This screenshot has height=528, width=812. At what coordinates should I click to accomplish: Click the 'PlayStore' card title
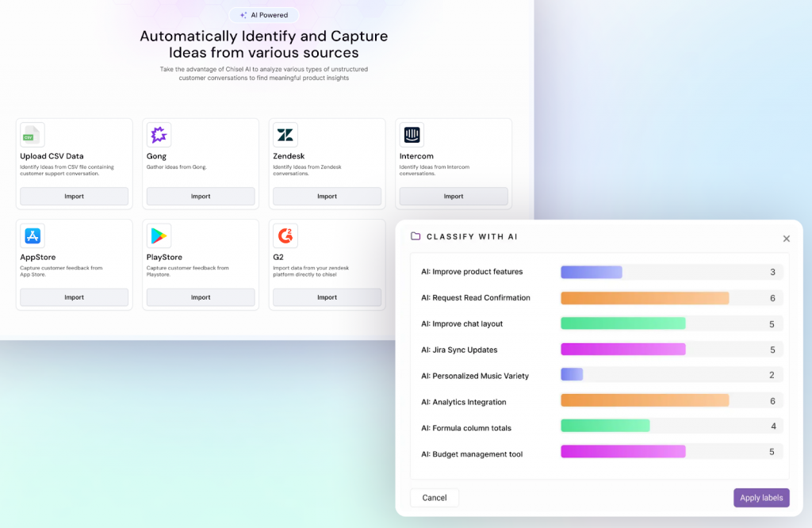[x=164, y=257]
